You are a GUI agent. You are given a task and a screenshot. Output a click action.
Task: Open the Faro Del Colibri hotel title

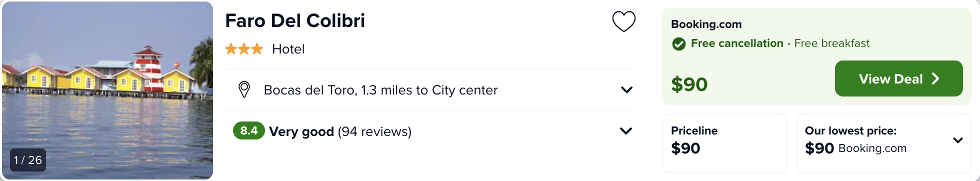[x=295, y=21]
